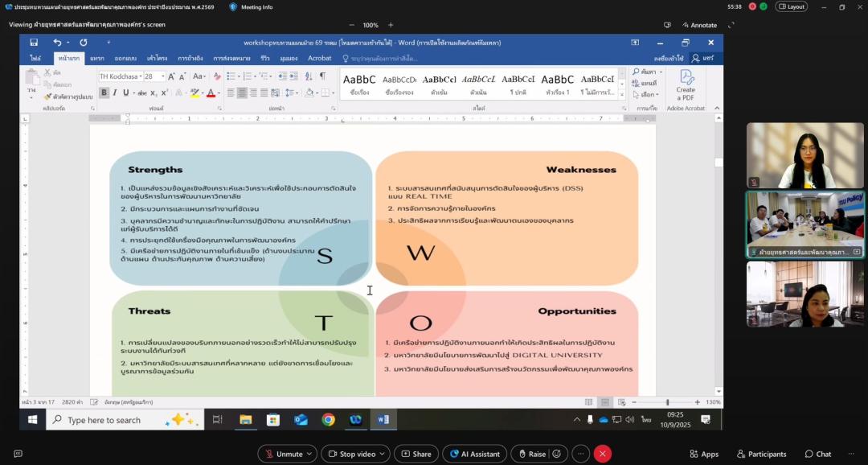
Task: Click the Share screen button
Action: [416, 454]
